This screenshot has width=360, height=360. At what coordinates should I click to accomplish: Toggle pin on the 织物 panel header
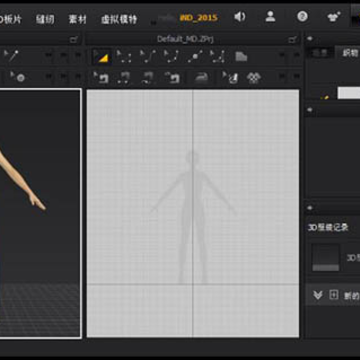(310, 39)
